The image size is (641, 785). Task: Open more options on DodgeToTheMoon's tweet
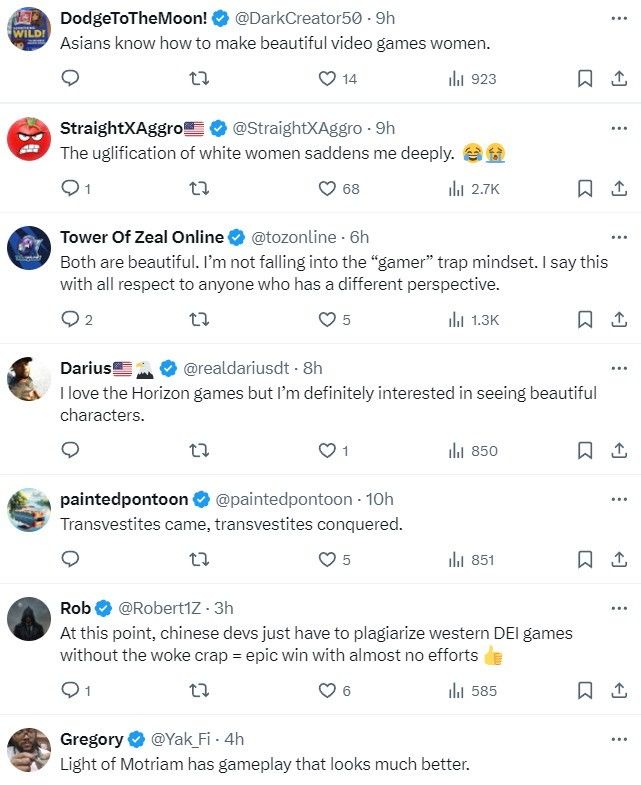pyautogui.click(x=618, y=17)
